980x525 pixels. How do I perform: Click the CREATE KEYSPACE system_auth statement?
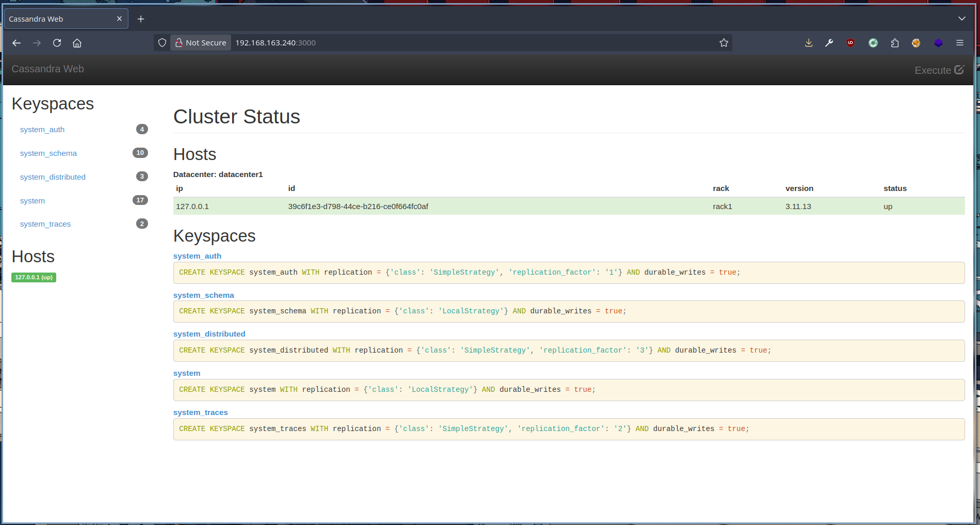click(x=569, y=273)
